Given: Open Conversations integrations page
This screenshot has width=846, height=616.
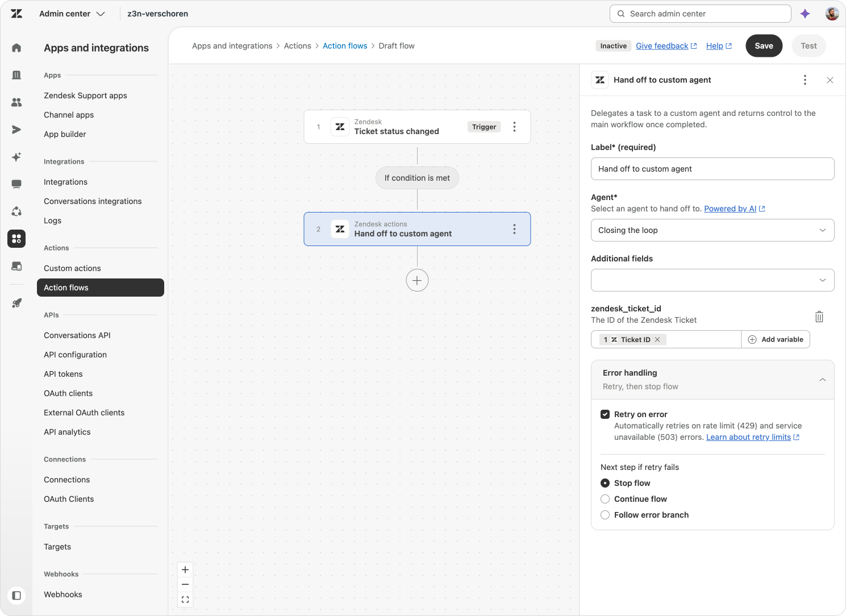Looking at the screenshot, I should click(93, 201).
